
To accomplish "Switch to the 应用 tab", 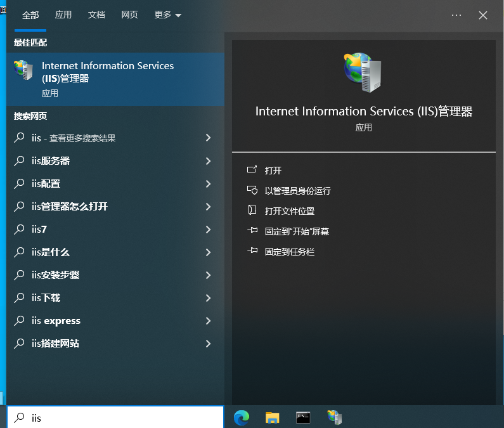I will click(x=63, y=15).
